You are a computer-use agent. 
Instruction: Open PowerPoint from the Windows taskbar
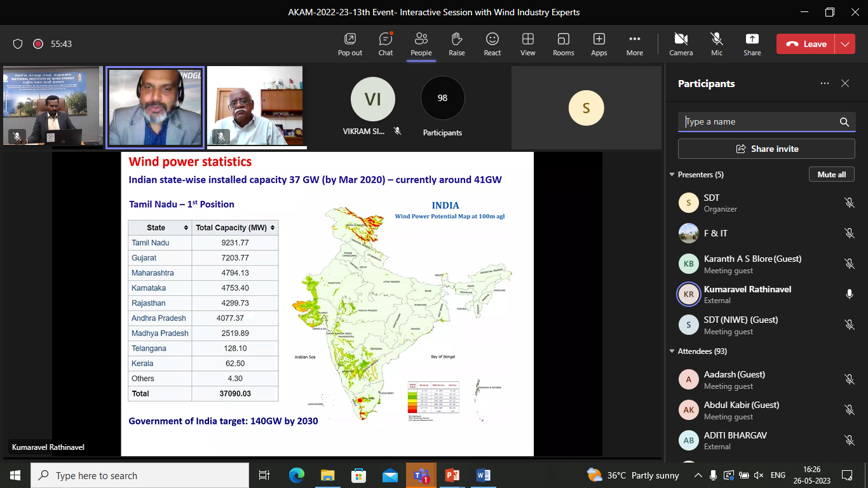click(452, 475)
